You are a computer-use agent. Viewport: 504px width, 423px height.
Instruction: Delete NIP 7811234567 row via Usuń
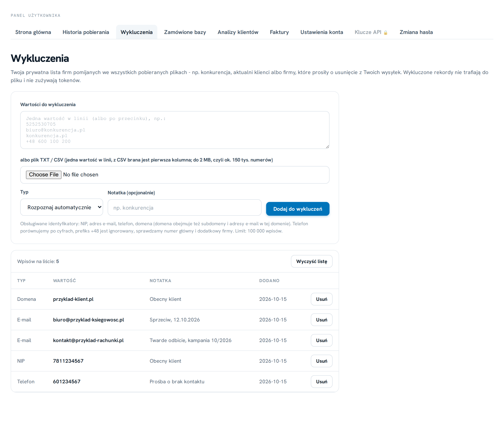click(321, 361)
